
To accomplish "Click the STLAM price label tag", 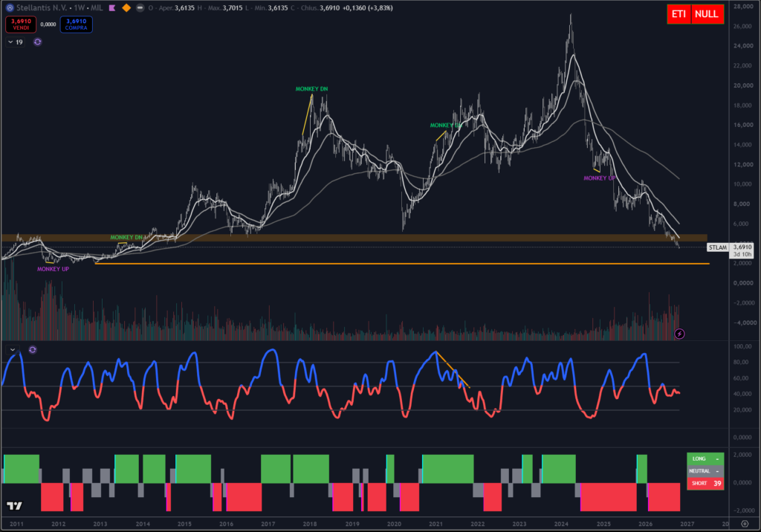I will tap(717, 247).
